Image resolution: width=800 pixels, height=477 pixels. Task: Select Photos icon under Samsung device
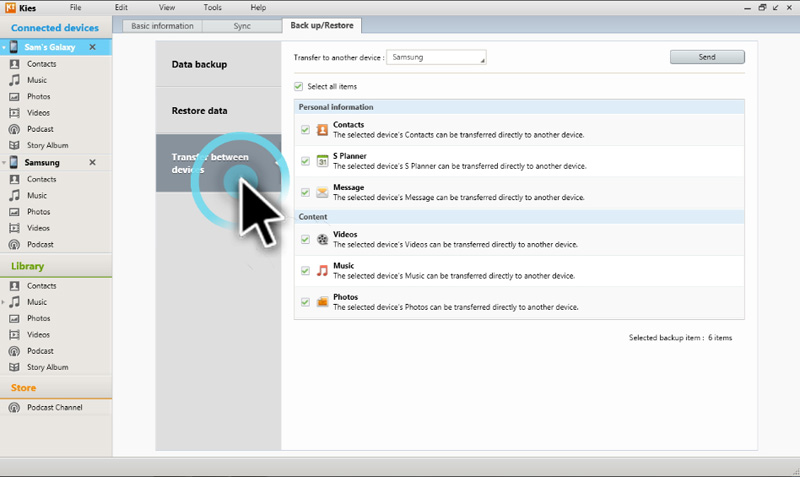coord(14,212)
